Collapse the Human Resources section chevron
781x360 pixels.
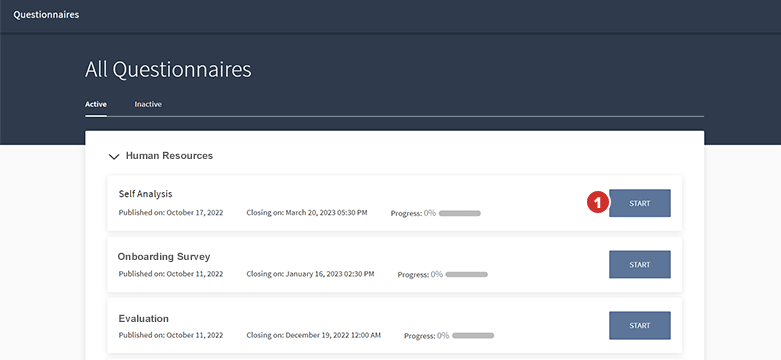(114, 157)
